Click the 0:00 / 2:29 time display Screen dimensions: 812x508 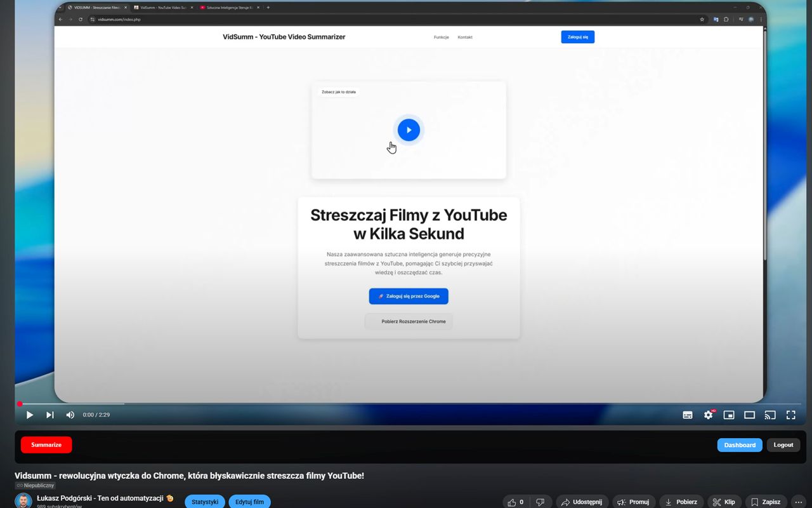coord(96,415)
